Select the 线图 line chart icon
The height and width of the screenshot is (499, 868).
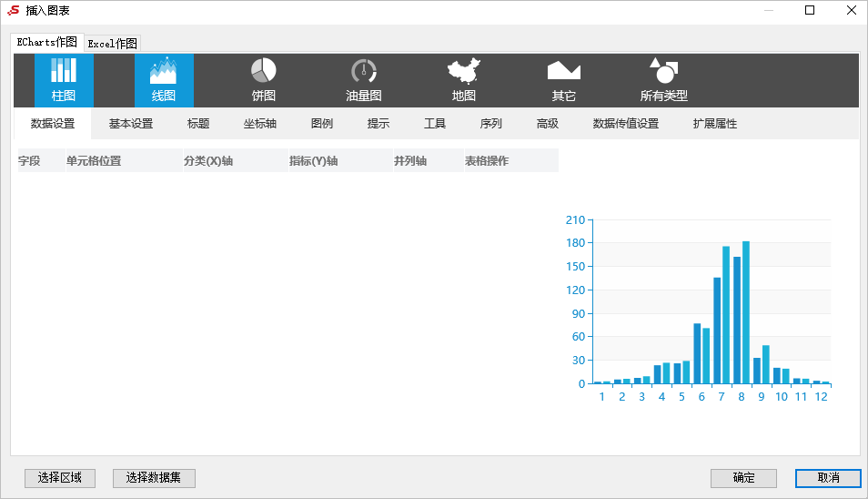pyautogui.click(x=164, y=80)
